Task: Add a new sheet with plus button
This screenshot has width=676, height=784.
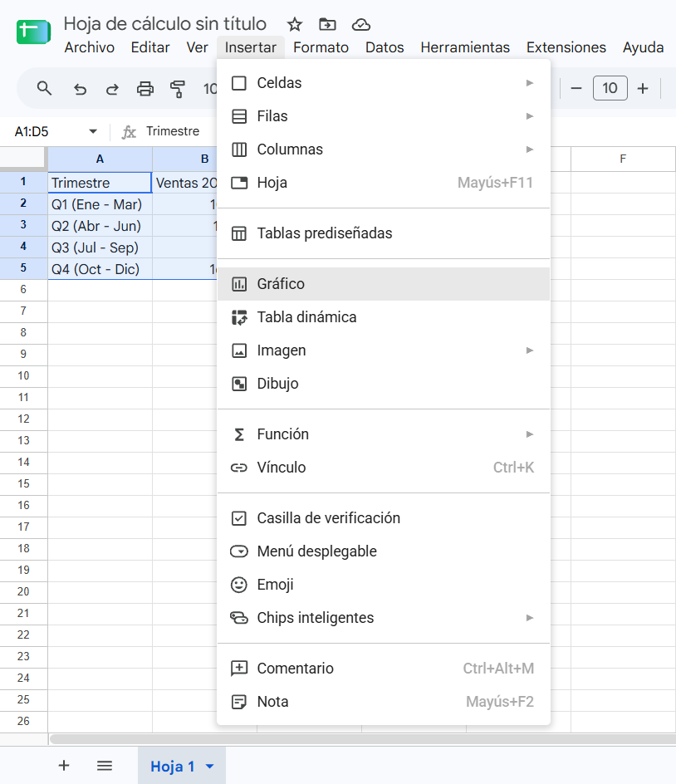Action: 64,766
